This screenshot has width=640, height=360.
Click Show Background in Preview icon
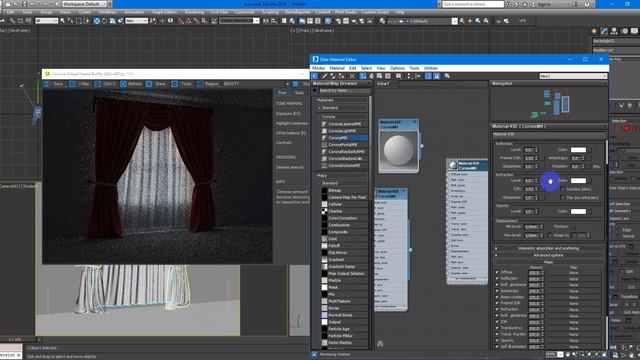pyautogui.click(x=387, y=76)
